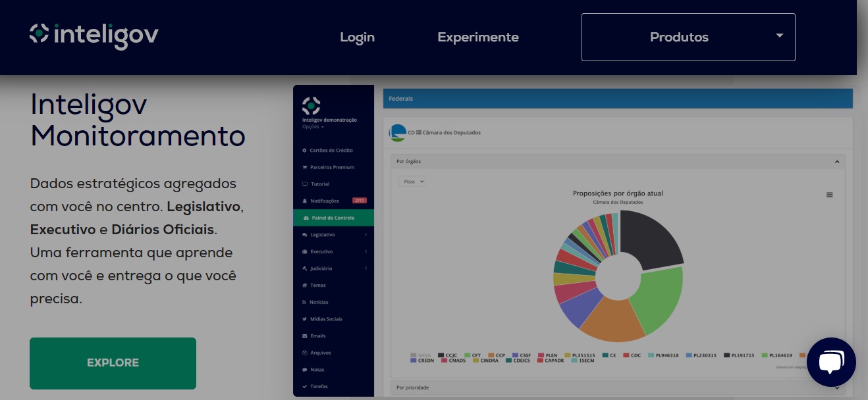Viewport: 868px width, 400px height.
Task: Click the chart hamburger menu icon
Action: coord(829,195)
